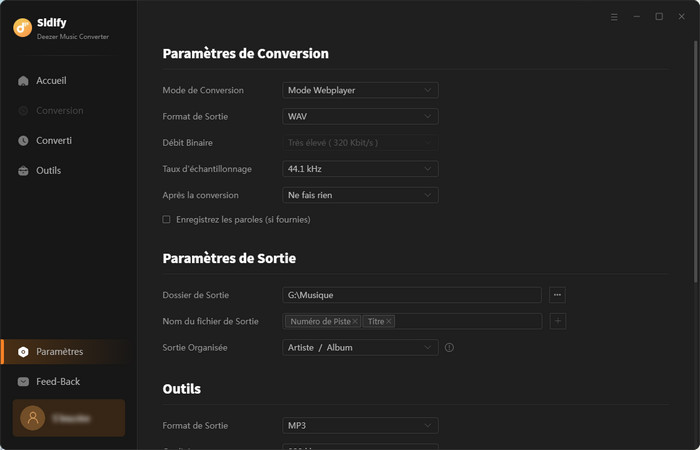700x450 pixels.
Task: Open the Format de Sortie WAV dropdown
Action: (x=360, y=117)
